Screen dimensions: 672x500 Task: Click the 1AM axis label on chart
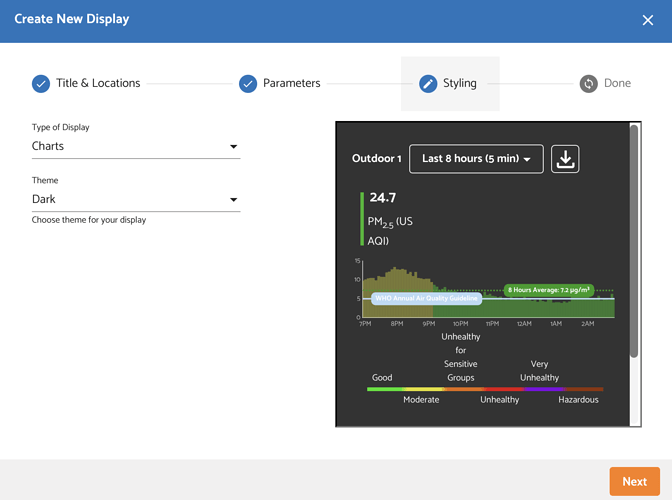click(x=556, y=324)
